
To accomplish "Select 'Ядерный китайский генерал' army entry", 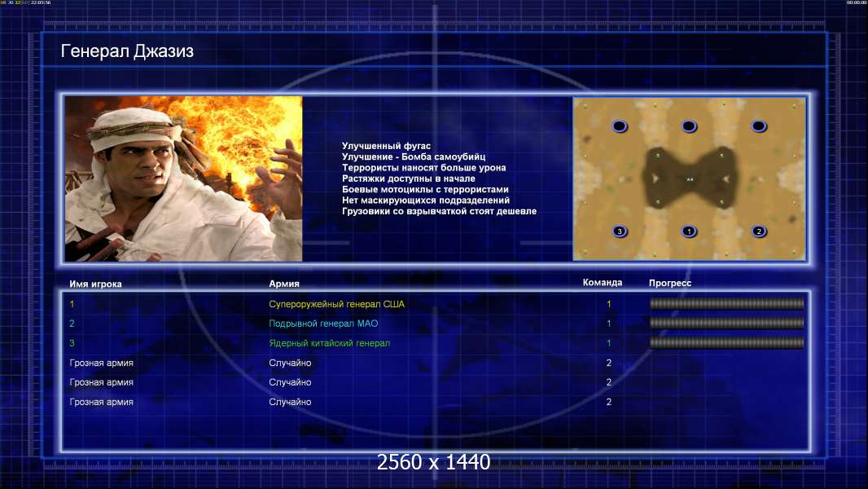I will pyautogui.click(x=330, y=343).
